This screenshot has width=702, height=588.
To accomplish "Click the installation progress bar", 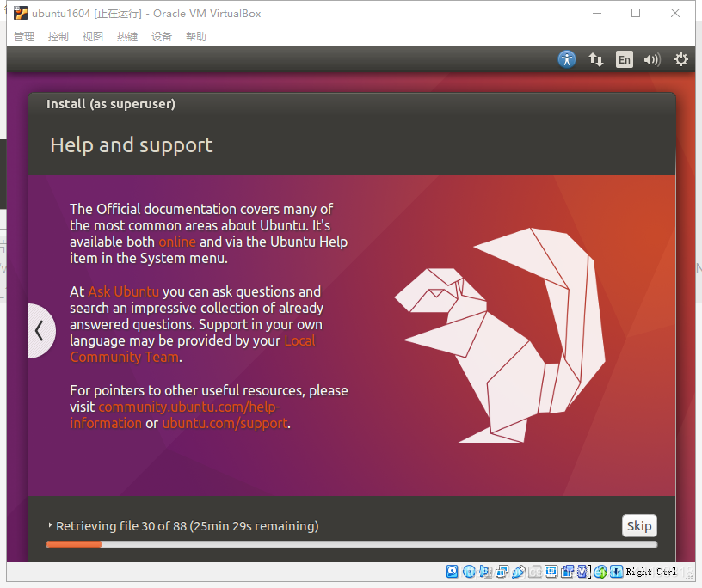I will click(352, 544).
